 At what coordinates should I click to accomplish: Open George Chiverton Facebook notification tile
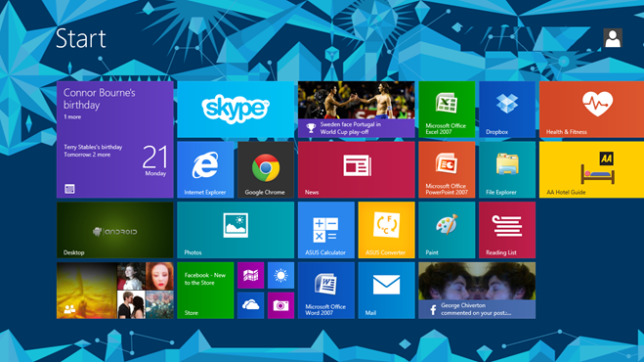[x=477, y=291]
